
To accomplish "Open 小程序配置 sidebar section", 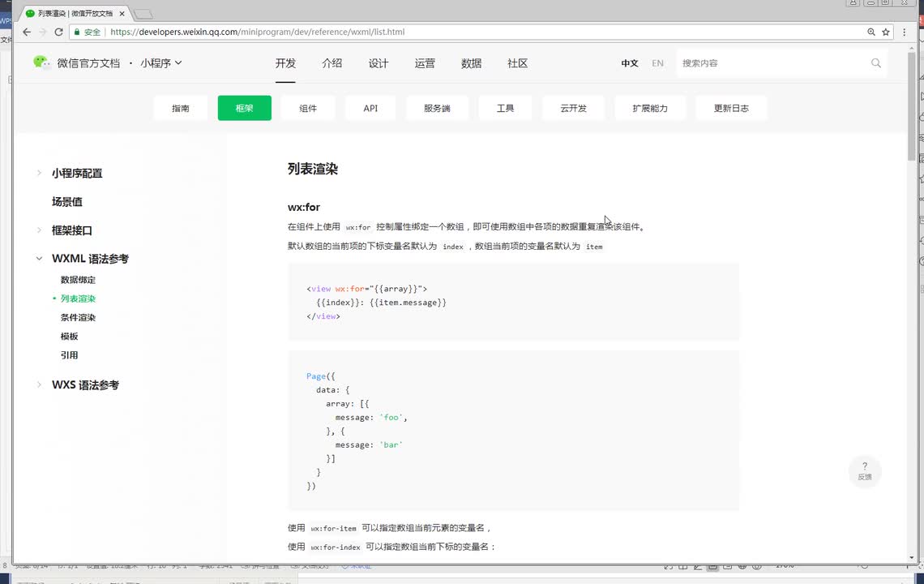I will click(77, 173).
